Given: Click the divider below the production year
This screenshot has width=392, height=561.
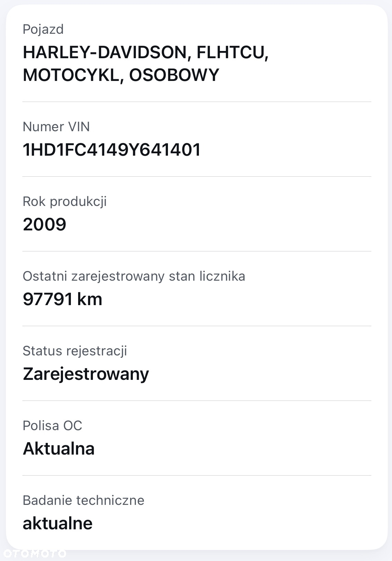Looking at the screenshot, I should [197, 251].
